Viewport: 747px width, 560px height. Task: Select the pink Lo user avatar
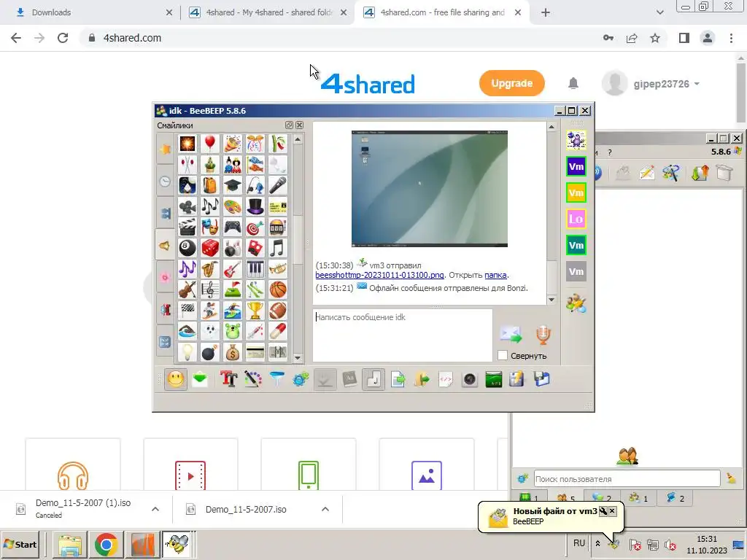pyautogui.click(x=576, y=219)
